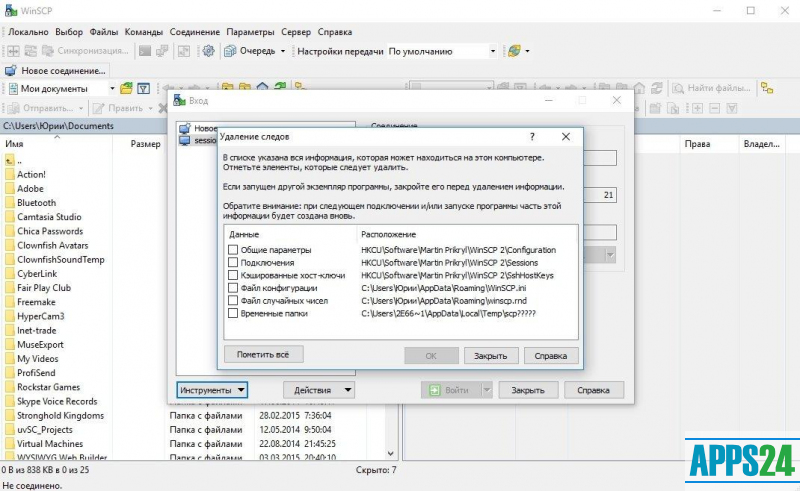Image resolution: width=800 pixels, height=491 pixels.
Task: Check the Общие параметры checkbox
Action: coord(233,250)
